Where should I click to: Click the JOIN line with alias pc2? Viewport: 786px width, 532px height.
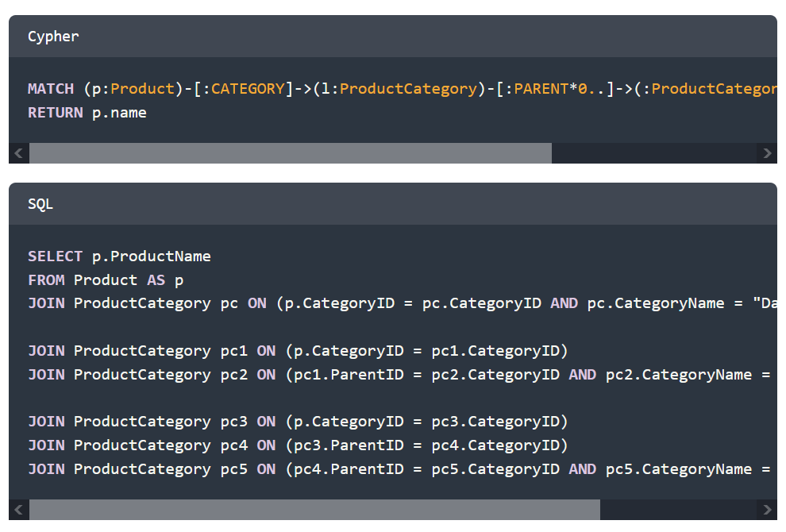pyautogui.click(x=399, y=375)
